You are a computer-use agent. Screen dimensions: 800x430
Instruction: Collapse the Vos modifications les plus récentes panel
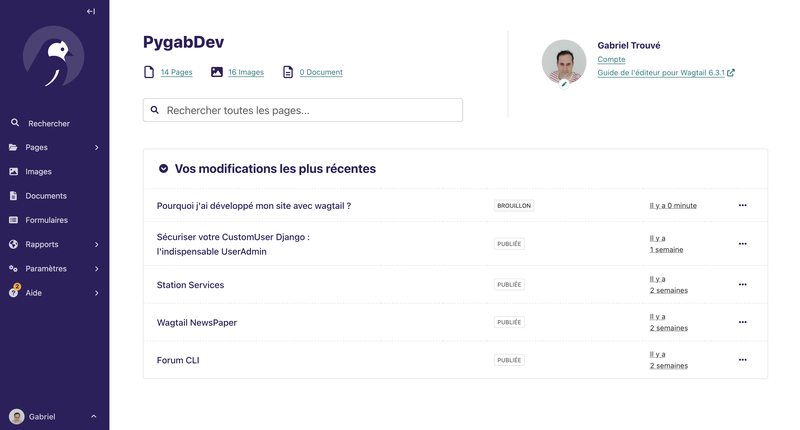163,168
